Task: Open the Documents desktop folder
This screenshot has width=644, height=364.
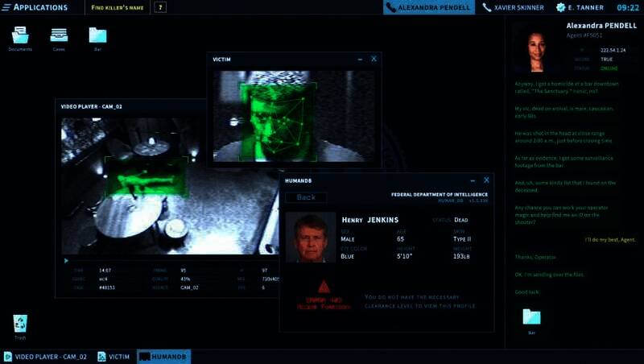Action: [20, 36]
